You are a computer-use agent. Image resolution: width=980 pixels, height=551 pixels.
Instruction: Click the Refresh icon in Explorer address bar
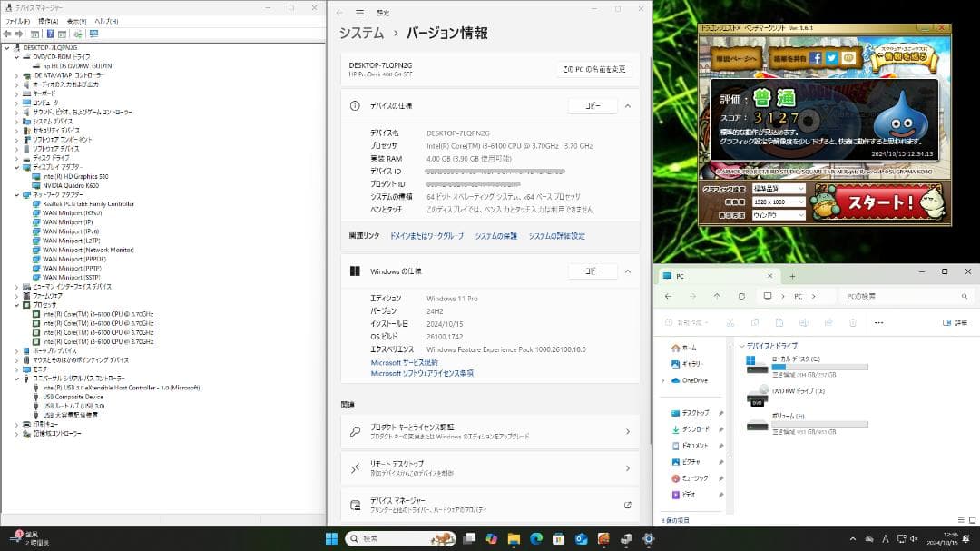(x=741, y=296)
